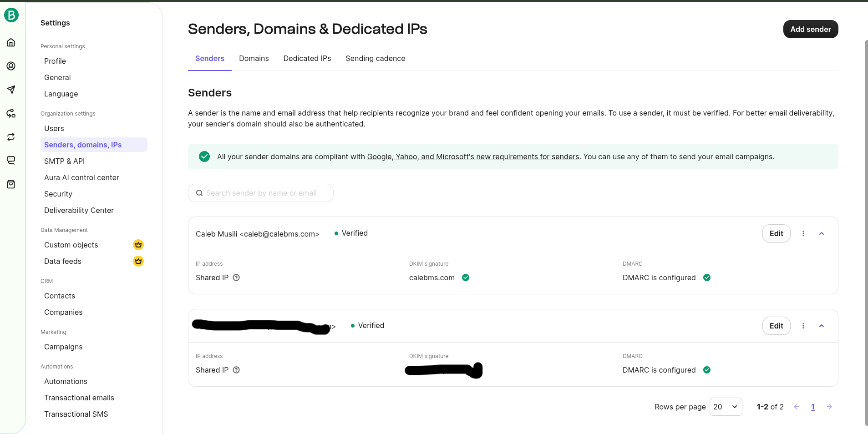The width and height of the screenshot is (868, 434).
Task: Click the search magnifier icon
Action: pyautogui.click(x=199, y=193)
